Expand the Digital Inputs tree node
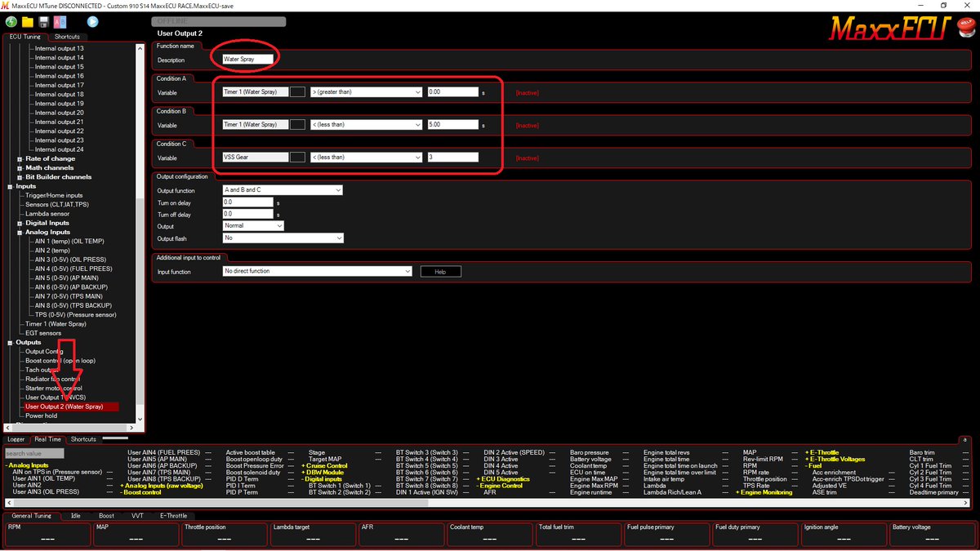The width and height of the screenshot is (980, 551). tap(20, 223)
